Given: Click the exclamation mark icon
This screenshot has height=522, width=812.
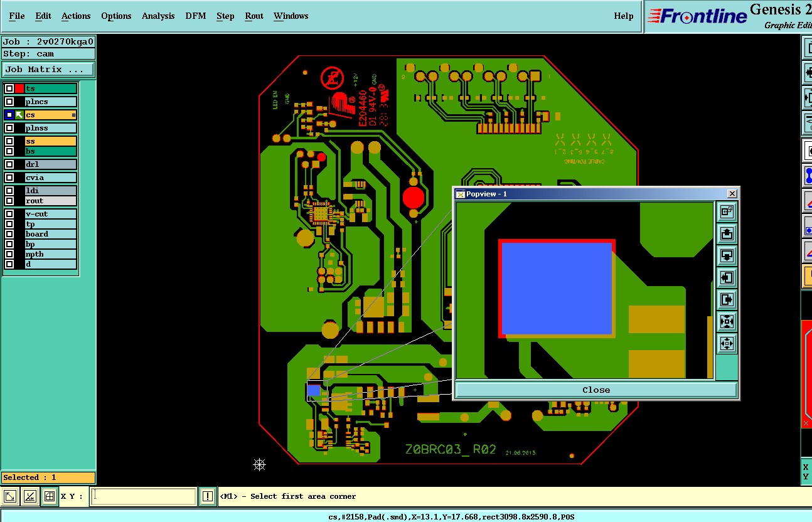Looking at the screenshot, I should tap(208, 496).
